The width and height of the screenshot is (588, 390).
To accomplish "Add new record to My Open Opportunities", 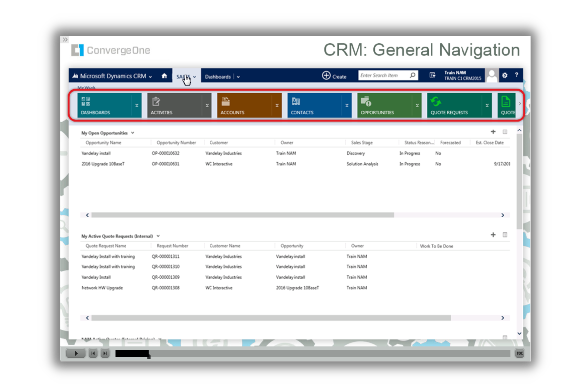I will (x=493, y=131).
